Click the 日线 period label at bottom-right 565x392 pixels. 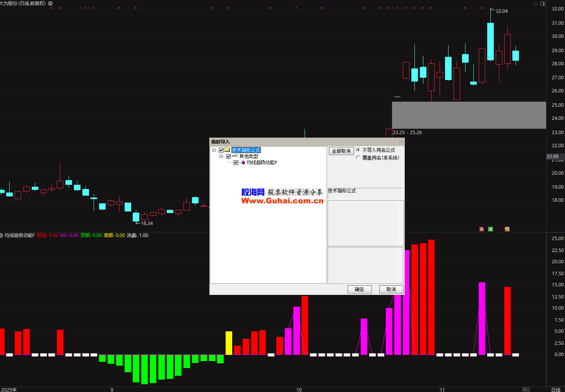[x=555, y=389]
